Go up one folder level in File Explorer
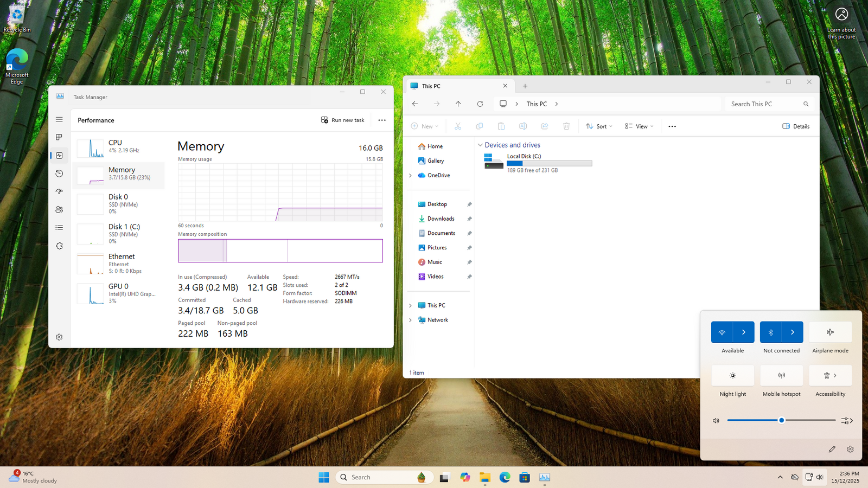The width and height of the screenshot is (868, 488). (x=458, y=104)
